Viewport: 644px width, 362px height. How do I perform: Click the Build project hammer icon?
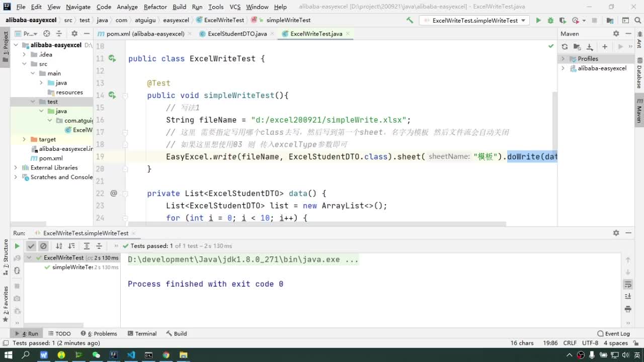tap(410, 21)
